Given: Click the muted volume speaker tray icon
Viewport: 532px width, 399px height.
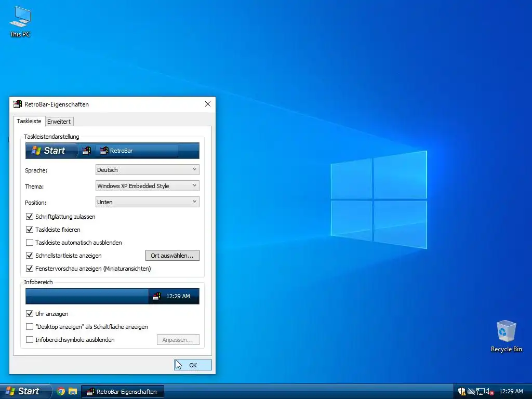Looking at the screenshot, I should pos(489,392).
